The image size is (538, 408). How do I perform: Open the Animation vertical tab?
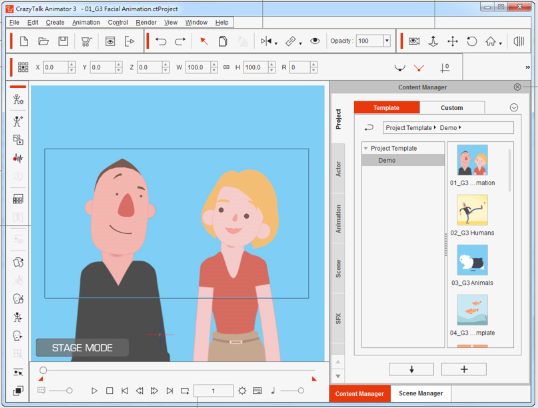click(x=338, y=219)
